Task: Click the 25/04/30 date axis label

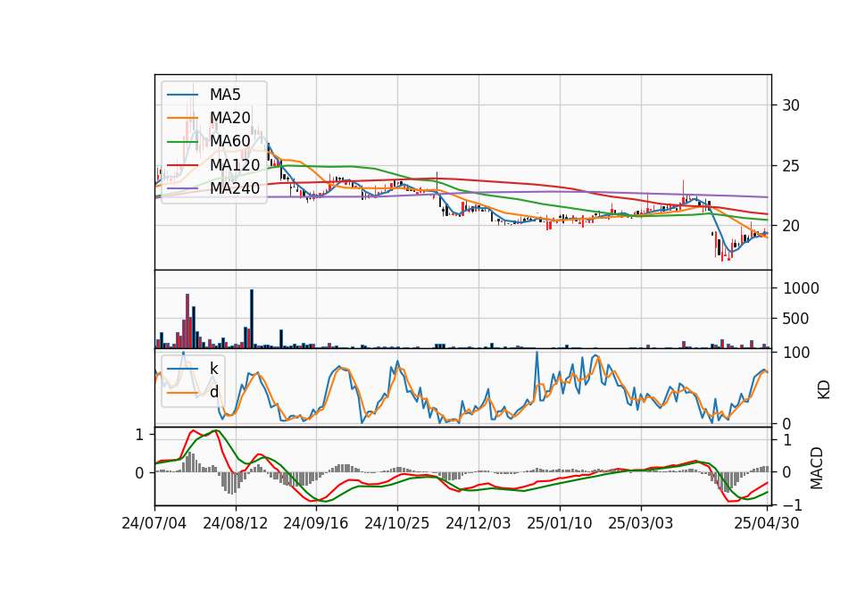Action: coord(766,523)
